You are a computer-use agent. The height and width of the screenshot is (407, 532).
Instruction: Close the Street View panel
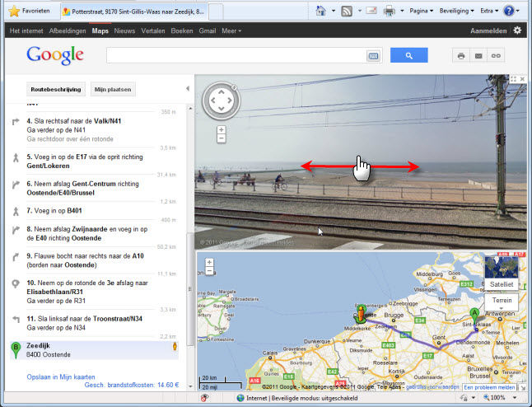point(522,79)
